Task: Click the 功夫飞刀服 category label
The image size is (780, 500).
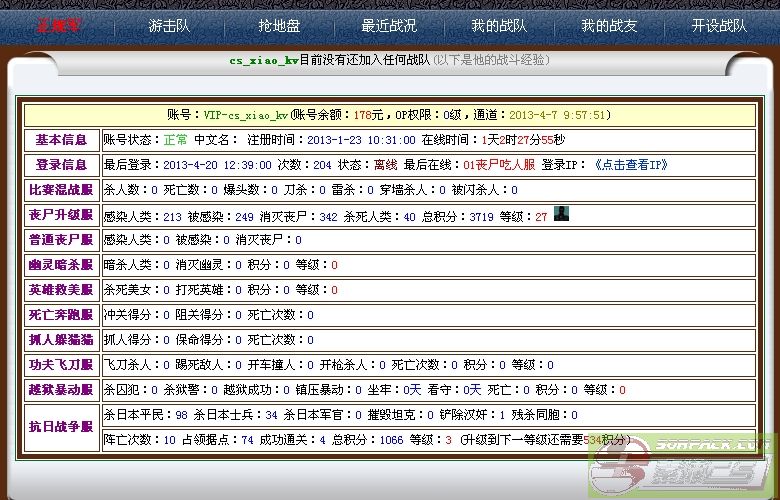Action: [x=61, y=365]
